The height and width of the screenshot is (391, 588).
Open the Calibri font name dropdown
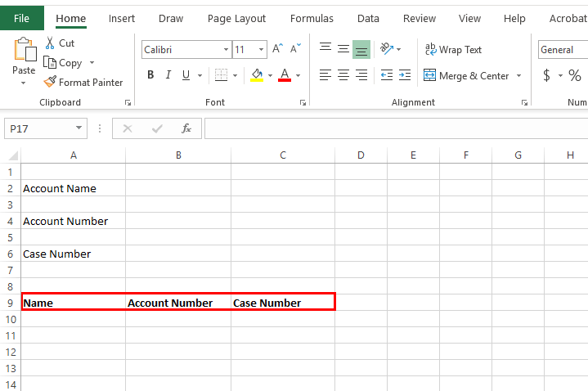(227, 50)
